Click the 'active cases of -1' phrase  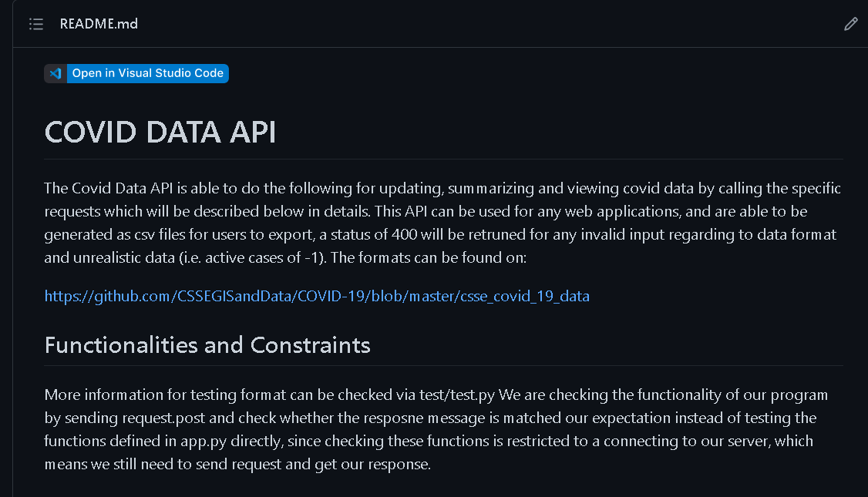point(262,258)
